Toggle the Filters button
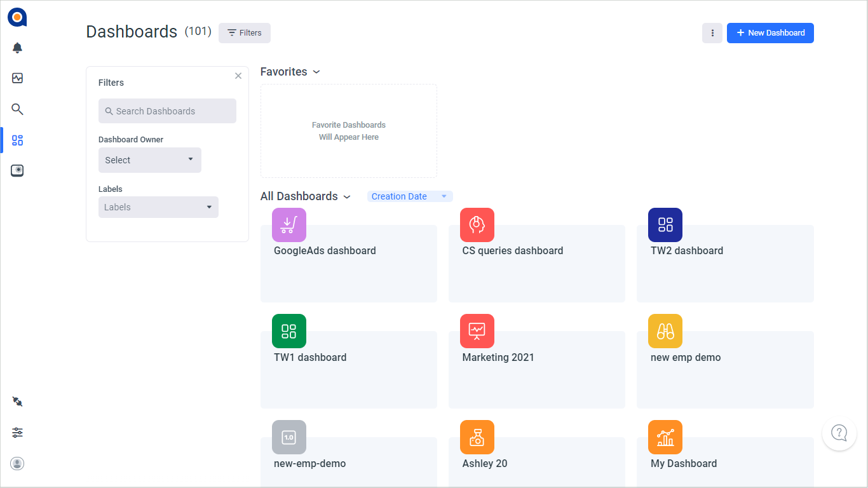Image resolution: width=868 pixels, height=488 pixels. pos(245,33)
